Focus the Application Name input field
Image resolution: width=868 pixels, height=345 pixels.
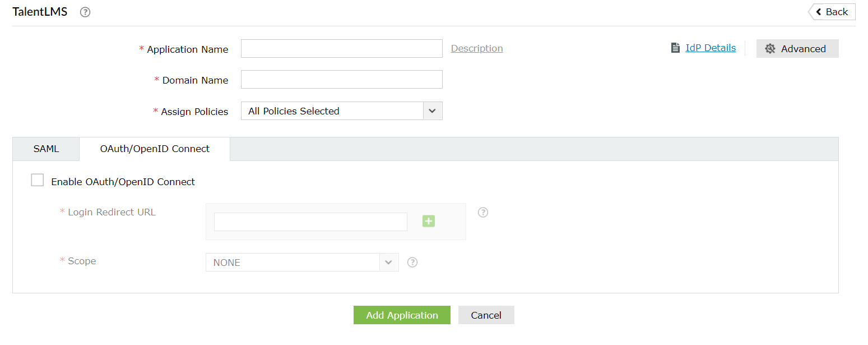coord(342,49)
